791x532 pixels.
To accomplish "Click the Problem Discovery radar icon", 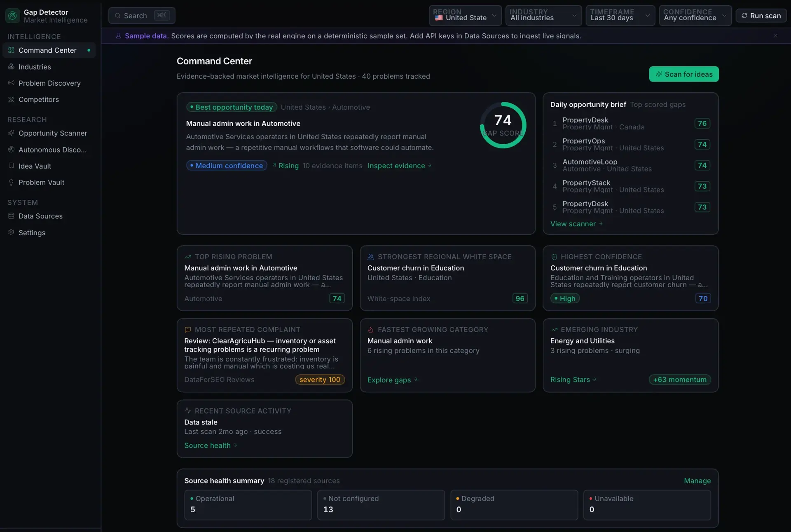I will tap(11, 83).
